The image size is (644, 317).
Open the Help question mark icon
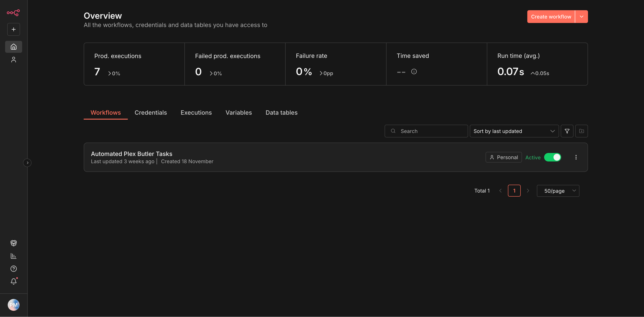point(13,268)
